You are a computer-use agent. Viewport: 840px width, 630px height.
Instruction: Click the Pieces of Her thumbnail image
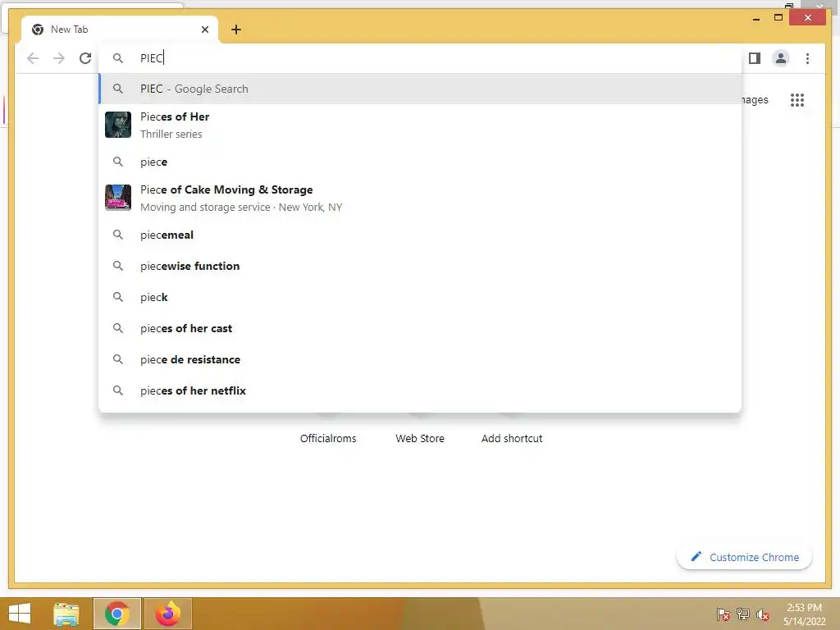click(x=118, y=125)
